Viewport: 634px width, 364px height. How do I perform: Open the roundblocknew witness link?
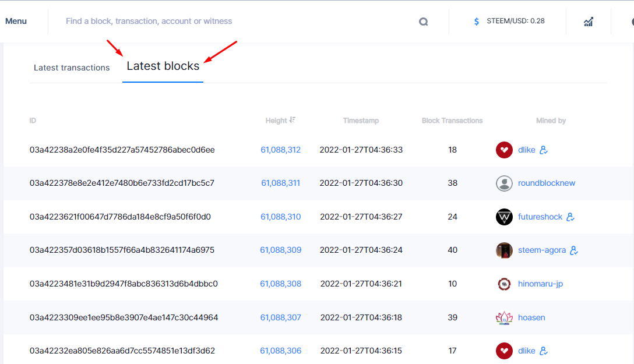tap(546, 183)
